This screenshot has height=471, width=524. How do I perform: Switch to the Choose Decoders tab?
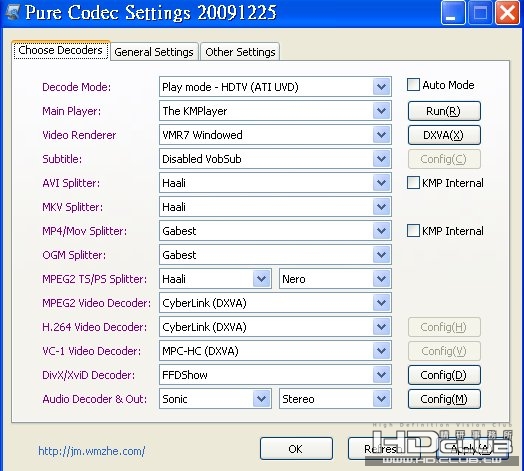pos(60,50)
